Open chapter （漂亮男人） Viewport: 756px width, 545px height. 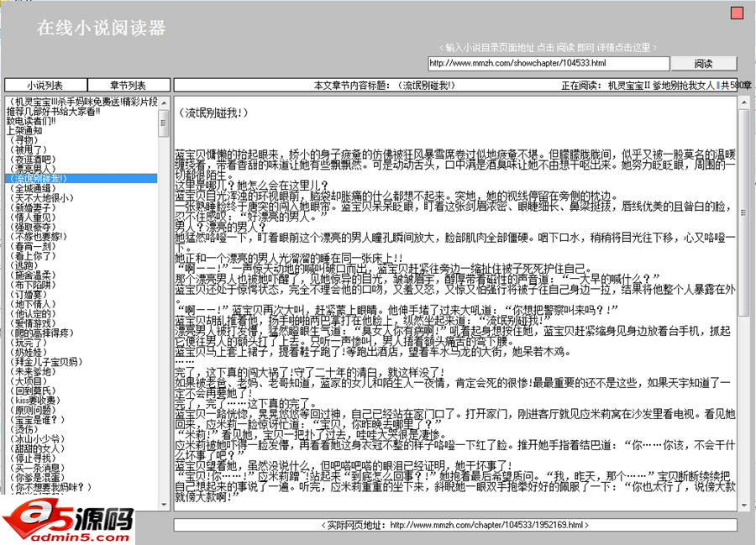pyautogui.click(x=32, y=169)
